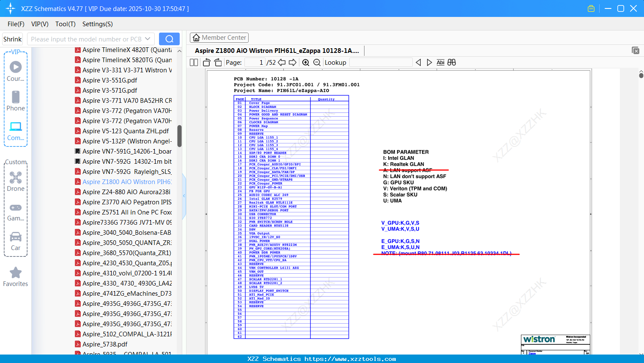Open Aspire VN7-592G 14302-1m file
644x363 pixels.
click(x=123, y=162)
